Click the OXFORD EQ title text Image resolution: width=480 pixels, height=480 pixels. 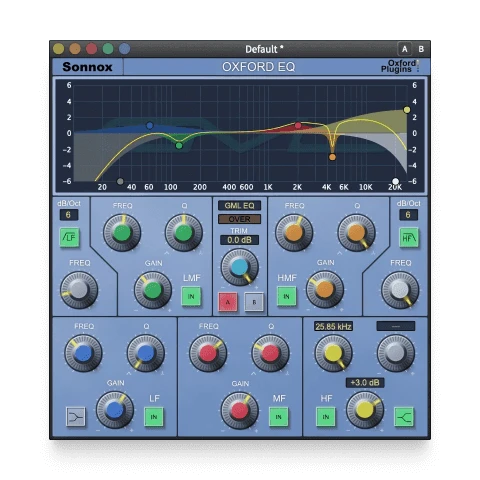pos(259,67)
